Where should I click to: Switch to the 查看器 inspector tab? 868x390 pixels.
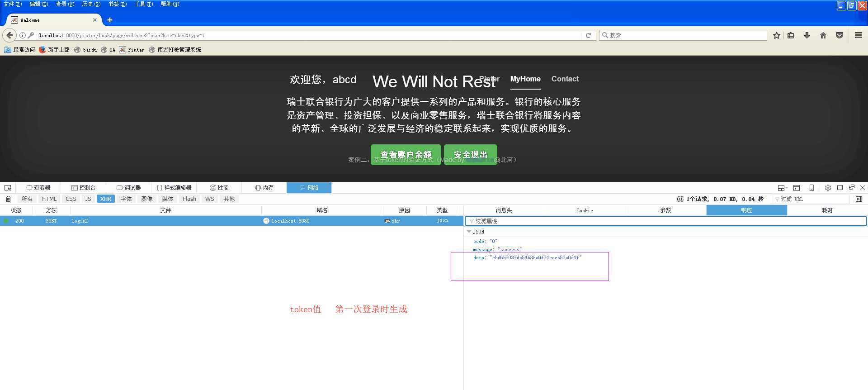[x=38, y=188]
